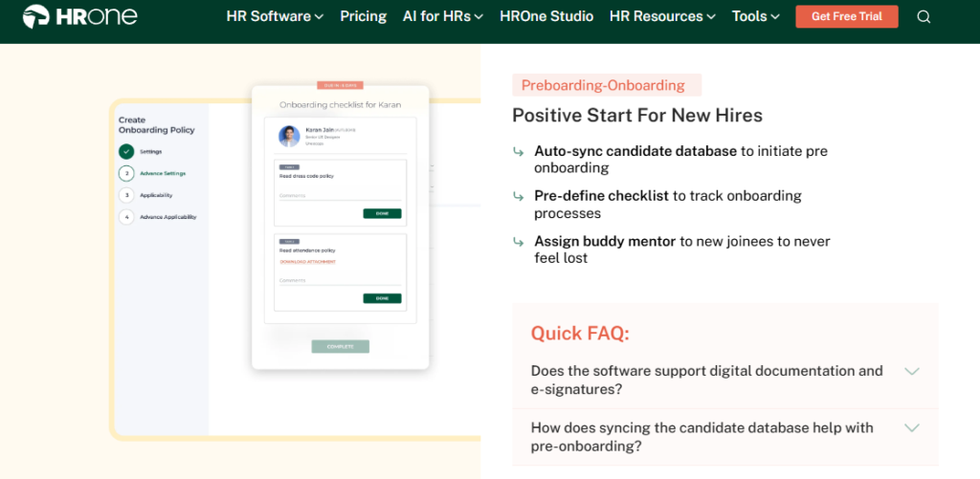The image size is (980, 479).
Task: Click Read dress code policy text
Action: [x=306, y=176]
